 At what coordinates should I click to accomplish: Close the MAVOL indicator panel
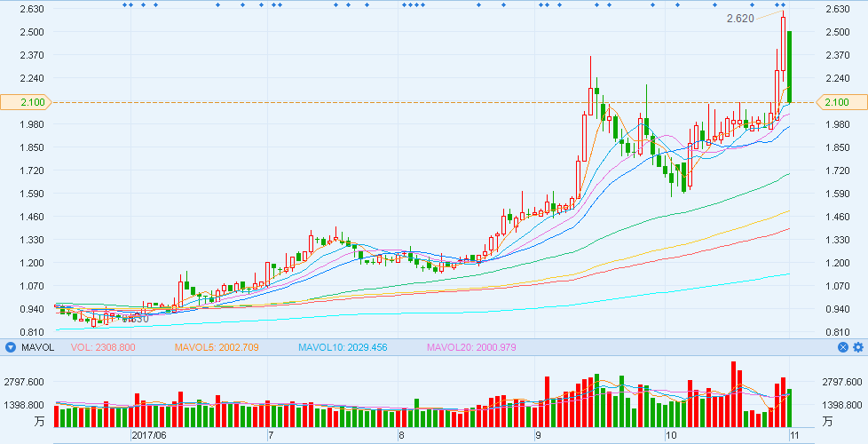tap(843, 348)
